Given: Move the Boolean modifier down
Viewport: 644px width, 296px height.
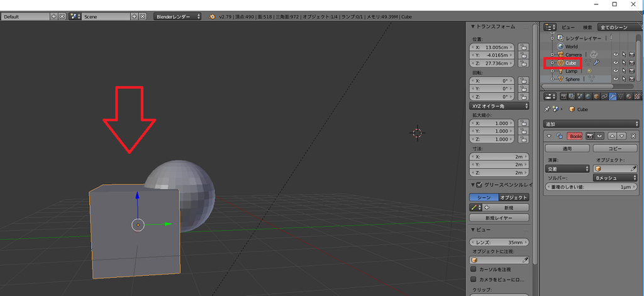Looking at the screenshot, I should click(622, 136).
